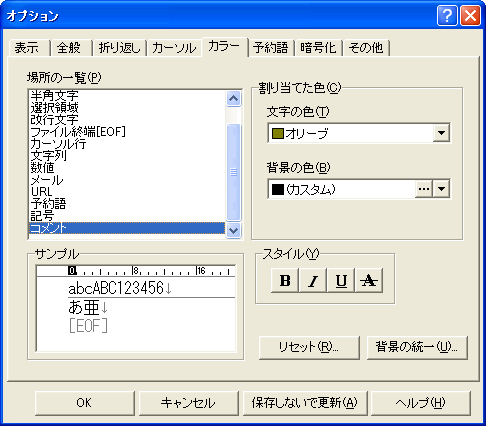The image size is (486, 426).
Task: Select the カラー tab
Action: (x=224, y=46)
